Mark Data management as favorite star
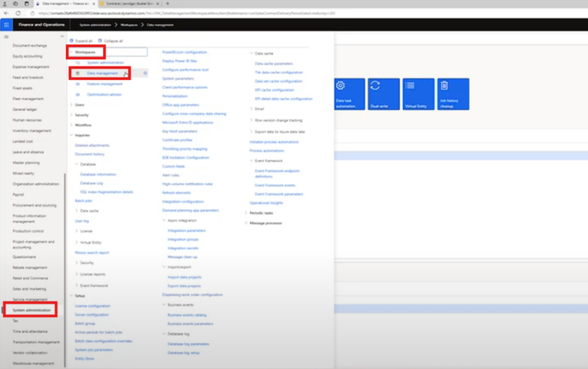This screenshot has width=588, height=369. tap(145, 73)
